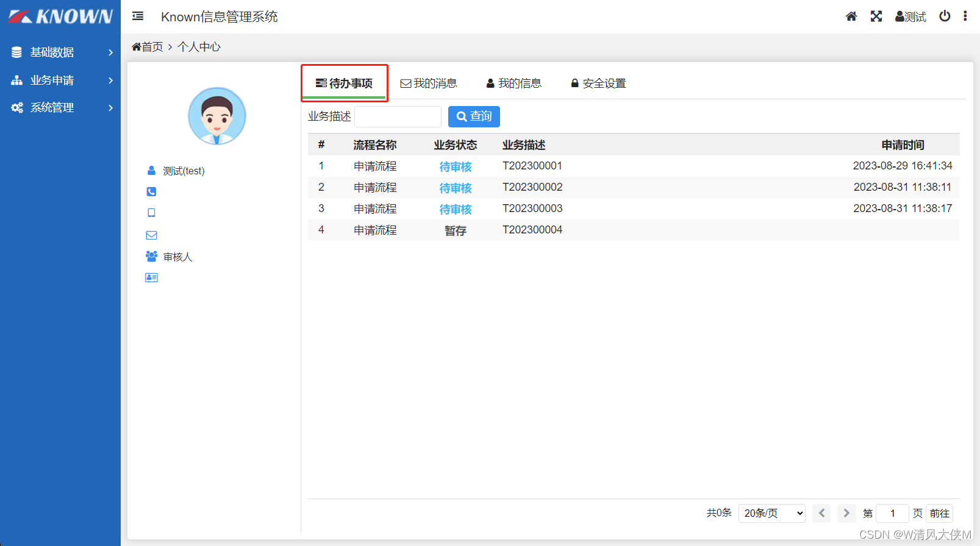
Task: Click the 业务状态 column header
Action: click(456, 145)
